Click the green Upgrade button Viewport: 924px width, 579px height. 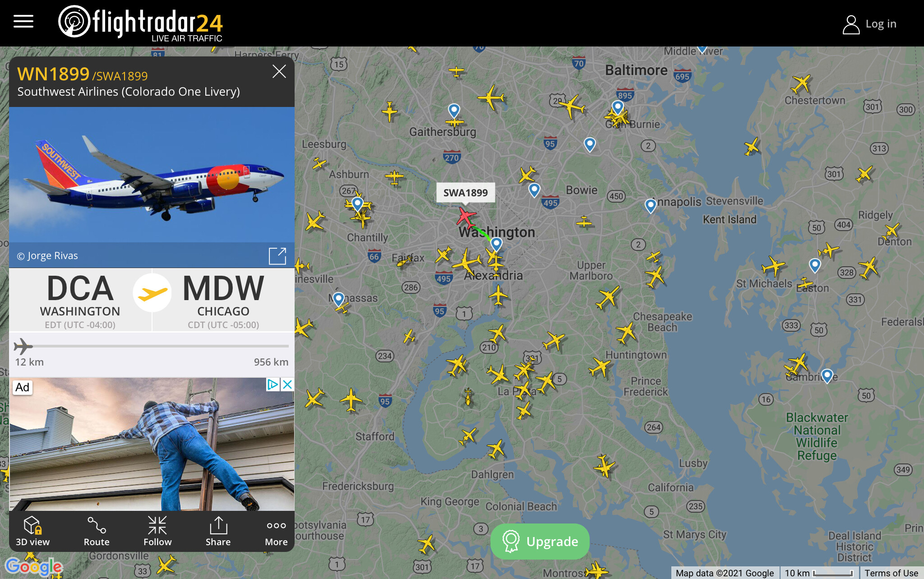click(540, 541)
